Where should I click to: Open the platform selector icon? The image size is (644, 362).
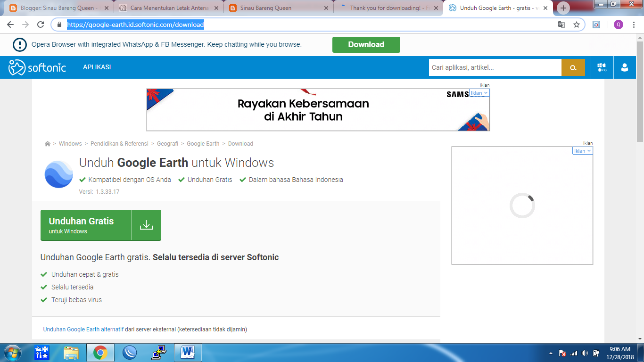602,67
